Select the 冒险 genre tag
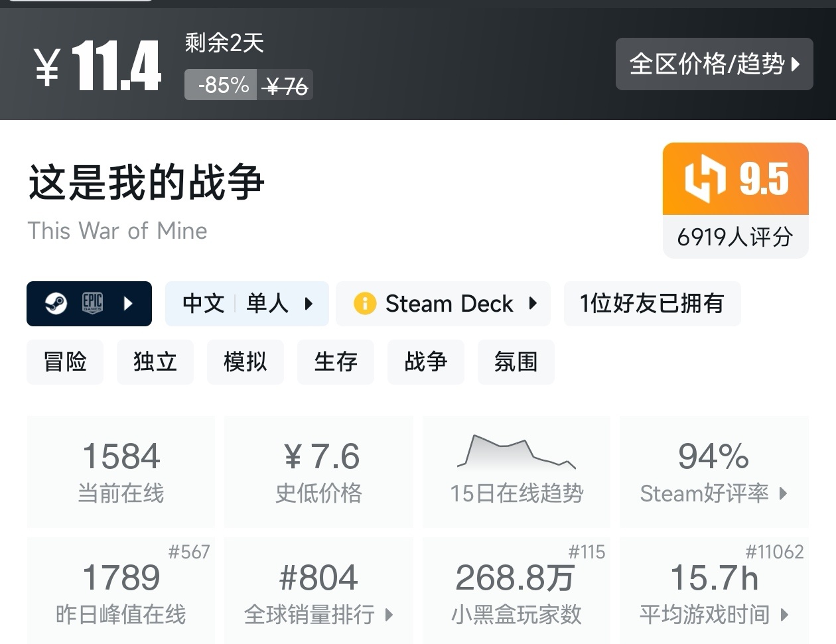This screenshot has width=836, height=644. click(x=65, y=362)
